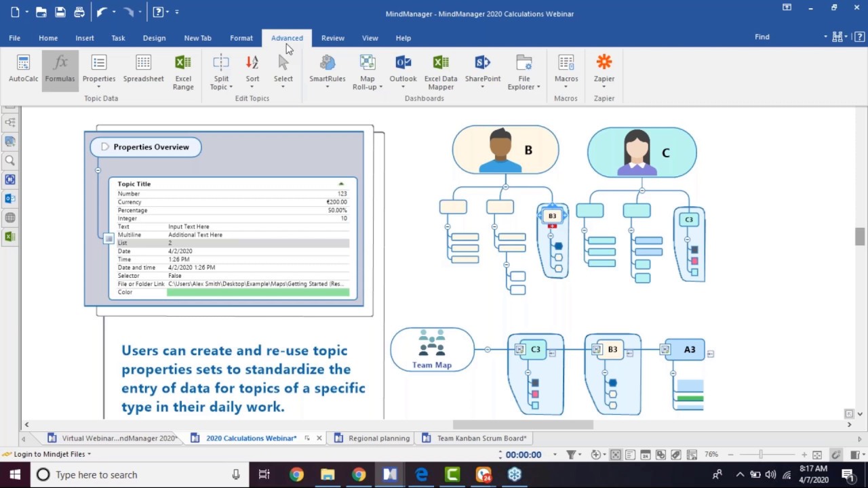Open the Excel Data Mapper
The image size is (868, 488).
[441, 72]
